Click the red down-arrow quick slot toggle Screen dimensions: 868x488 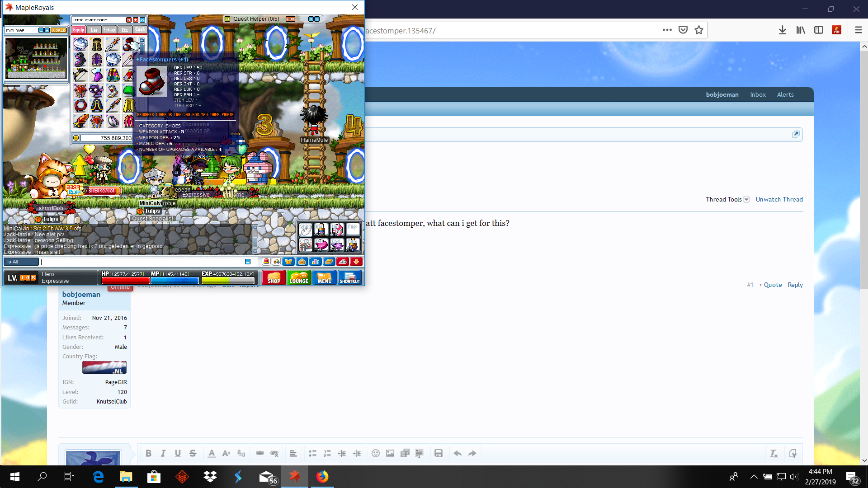356,262
